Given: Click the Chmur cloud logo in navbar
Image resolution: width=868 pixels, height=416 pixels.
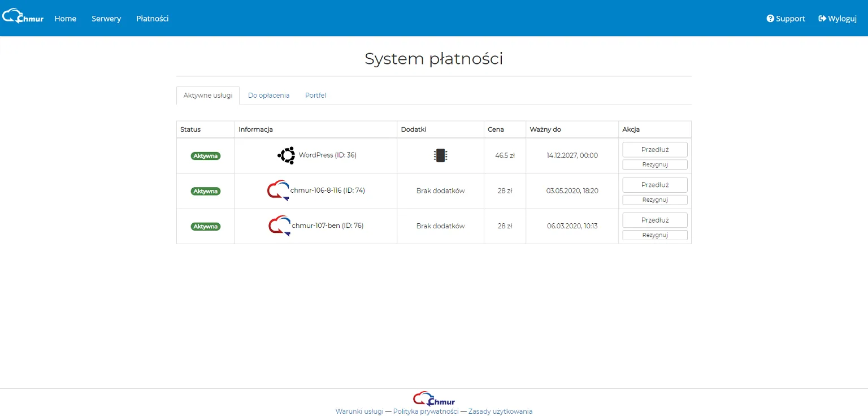Looking at the screenshot, I should tap(23, 16).
